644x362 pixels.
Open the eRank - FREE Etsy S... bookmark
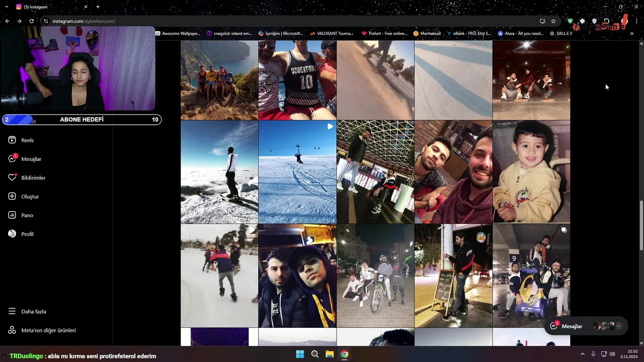coord(469,34)
